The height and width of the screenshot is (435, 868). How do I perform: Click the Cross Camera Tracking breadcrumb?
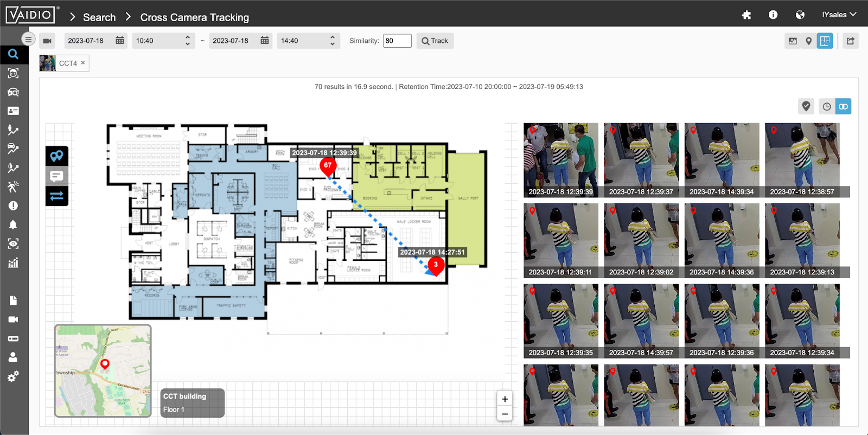pos(194,17)
